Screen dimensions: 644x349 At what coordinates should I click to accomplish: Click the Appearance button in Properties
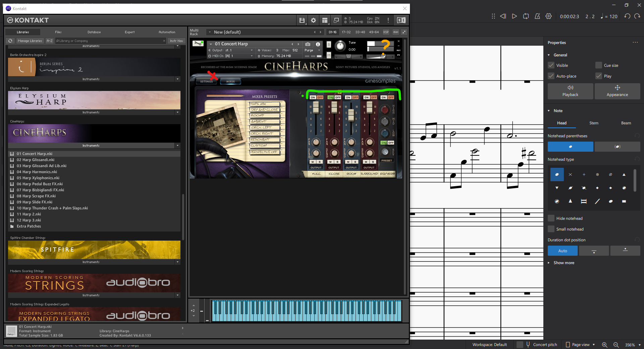tap(617, 91)
